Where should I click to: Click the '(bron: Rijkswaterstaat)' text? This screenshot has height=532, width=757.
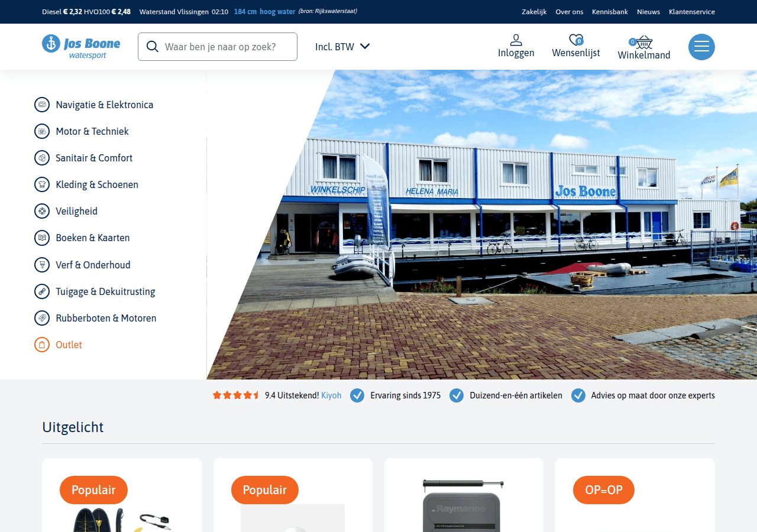328,11
